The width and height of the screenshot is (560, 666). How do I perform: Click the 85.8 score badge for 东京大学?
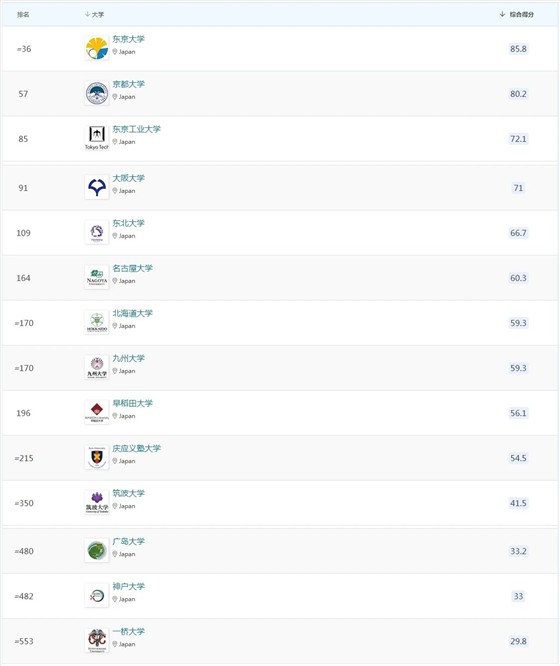pyautogui.click(x=518, y=49)
